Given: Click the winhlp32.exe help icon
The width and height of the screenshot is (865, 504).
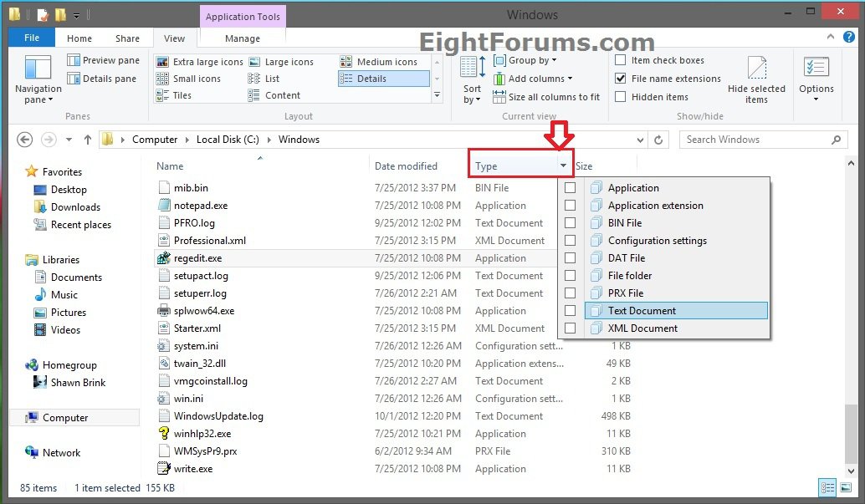Looking at the screenshot, I should click(x=164, y=434).
